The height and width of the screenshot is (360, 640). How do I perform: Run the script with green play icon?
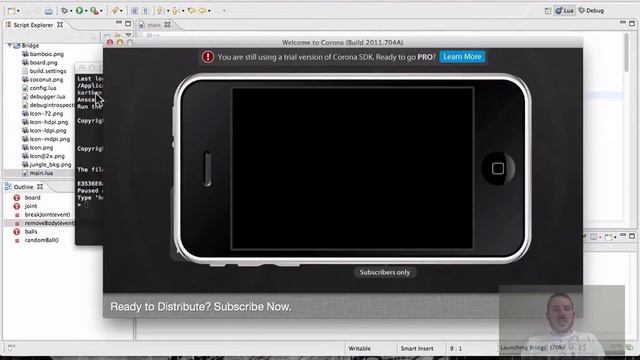pyautogui.click(x=79, y=11)
